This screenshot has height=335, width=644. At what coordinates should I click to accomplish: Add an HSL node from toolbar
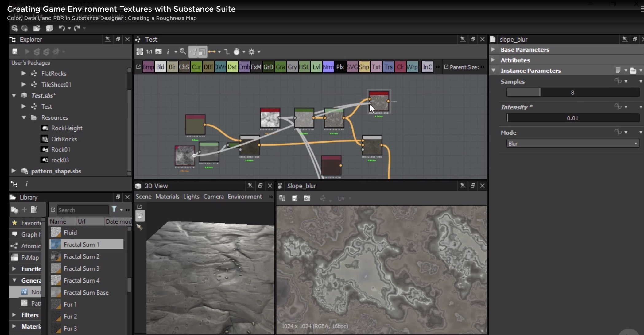coord(304,67)
